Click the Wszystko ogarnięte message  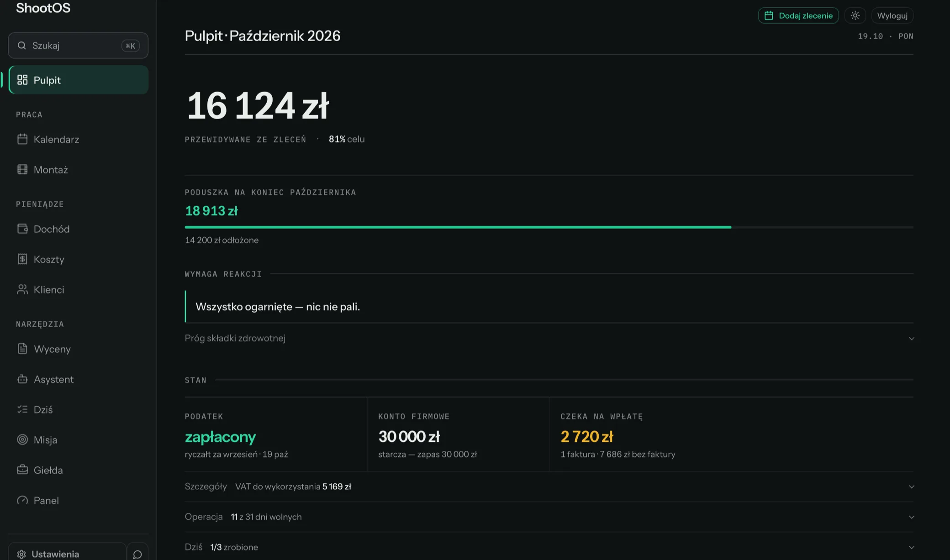point(278,307)
